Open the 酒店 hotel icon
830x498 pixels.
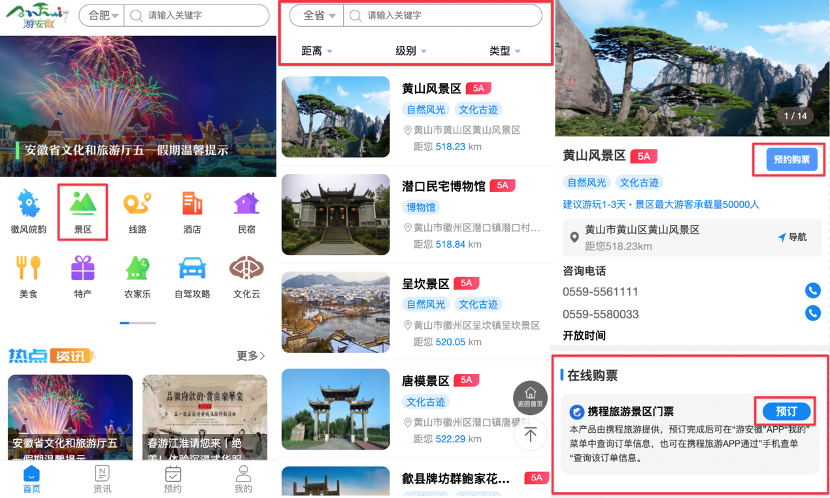[x=192, y=204]
